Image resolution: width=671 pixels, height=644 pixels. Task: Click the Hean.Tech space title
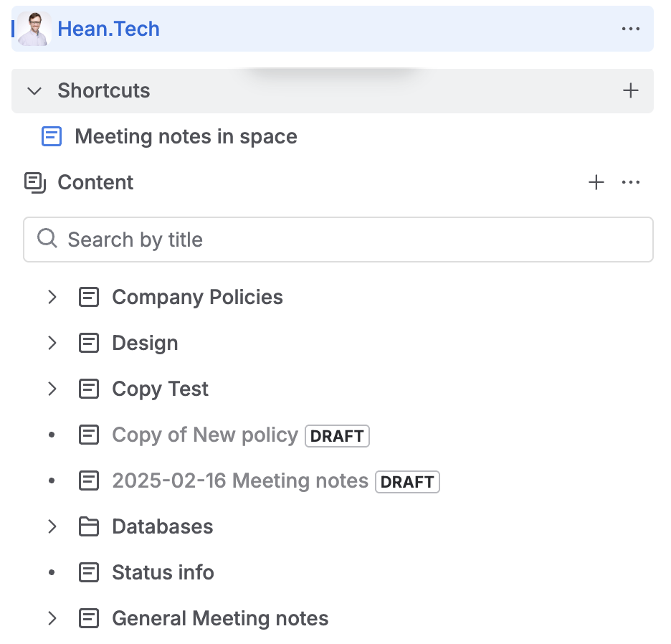point(108,29)
